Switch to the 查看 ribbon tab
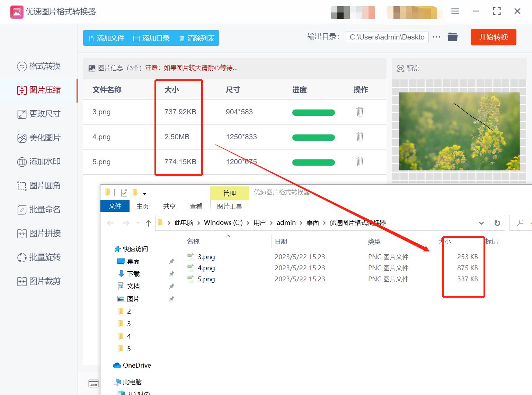The height and width of the screenshot is (395, 532). (196, 206)
